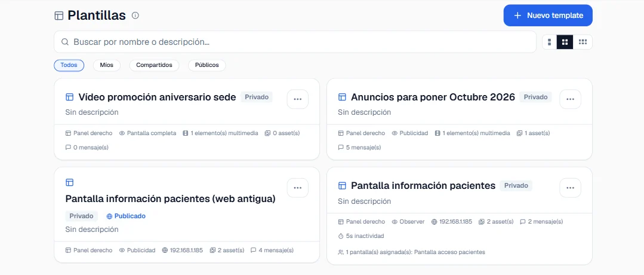Switch to single-column list view
This screenshot has height=275, width=644.
549,42
